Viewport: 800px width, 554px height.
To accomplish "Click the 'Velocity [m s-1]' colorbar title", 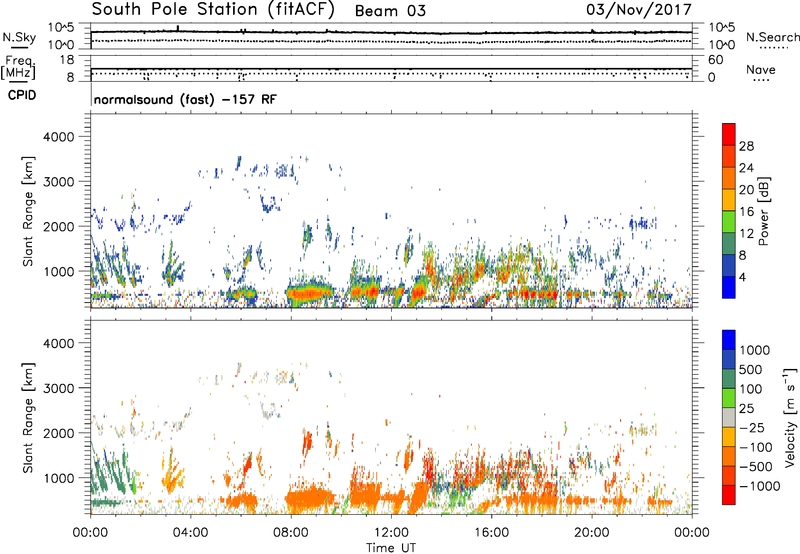I will click(790, 417).
